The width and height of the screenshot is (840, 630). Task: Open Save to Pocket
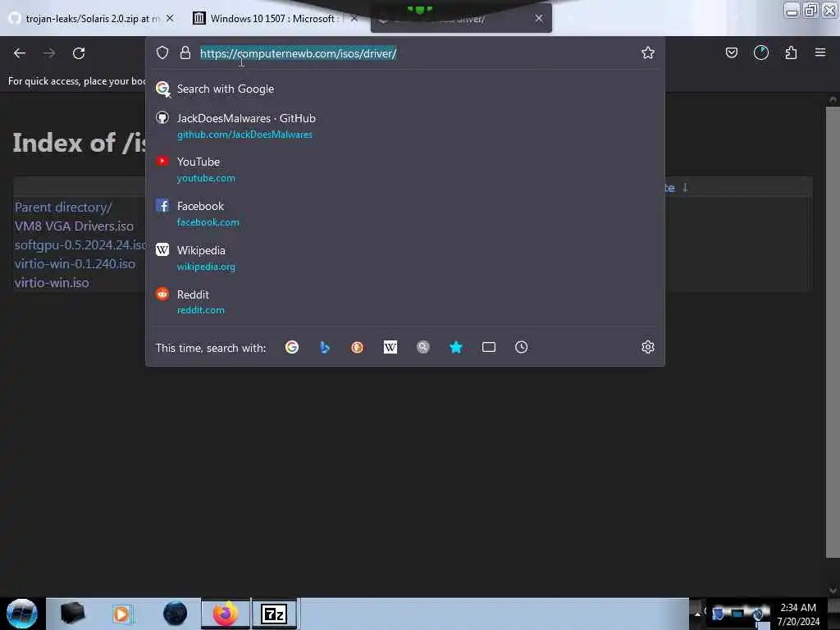731,52
